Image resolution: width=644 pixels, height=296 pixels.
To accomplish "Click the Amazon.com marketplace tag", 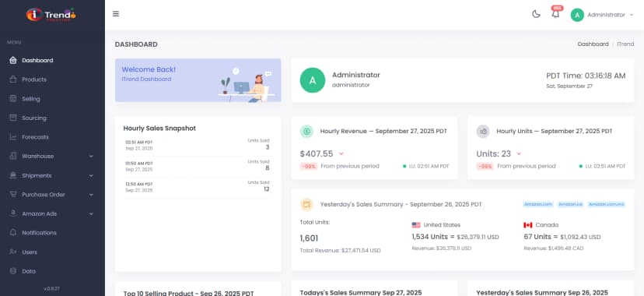I will [538, 204].
